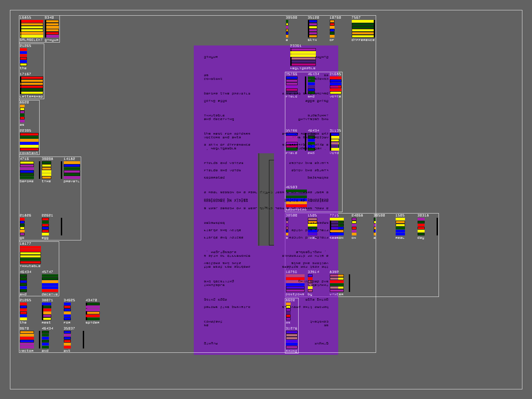Click the SALASELEKT color bar block

(x=32, y=29)
